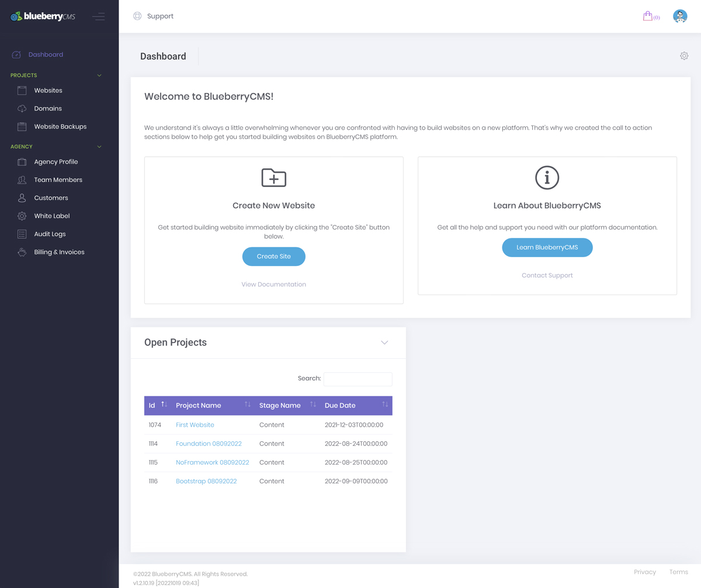701x588 pixels.
Task: Sort table by Stage Name arrows
Action: [x=313, y=404]
